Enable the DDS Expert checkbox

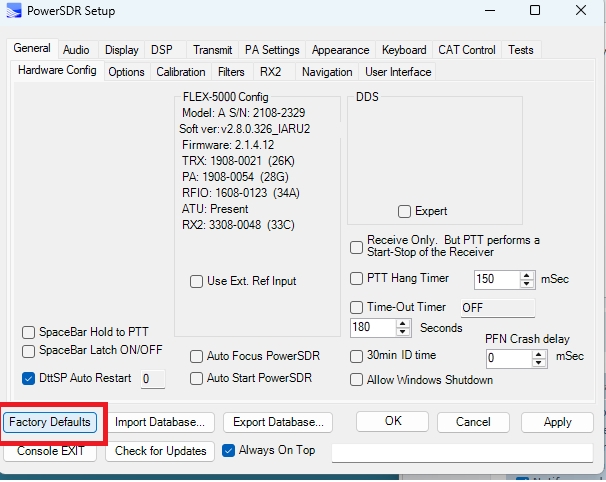[404, 211]
